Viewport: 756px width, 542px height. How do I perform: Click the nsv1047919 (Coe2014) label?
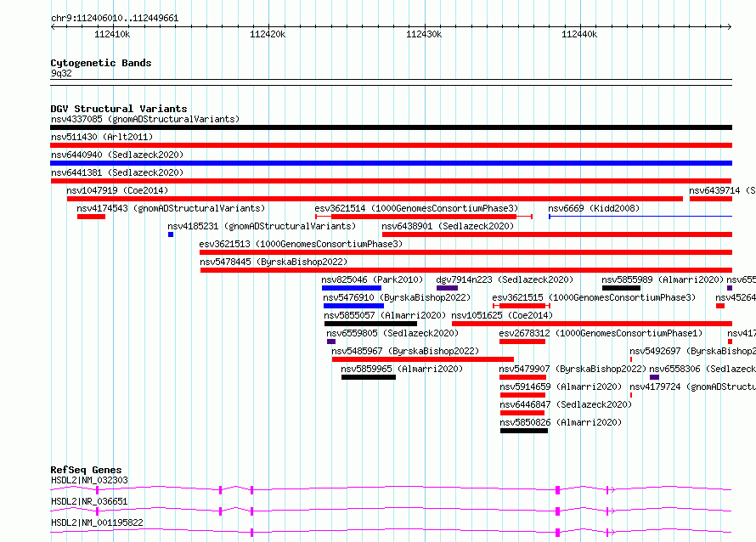(x=117, y=190)
